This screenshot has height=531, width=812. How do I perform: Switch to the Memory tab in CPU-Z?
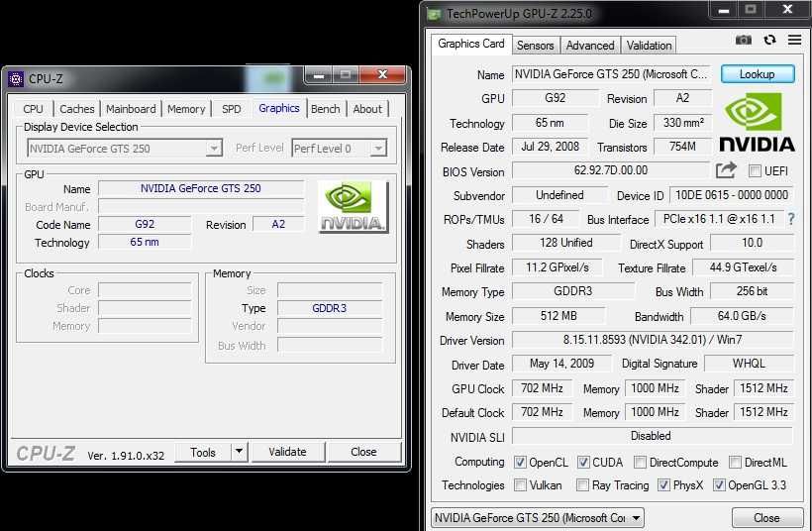(186, 109)
